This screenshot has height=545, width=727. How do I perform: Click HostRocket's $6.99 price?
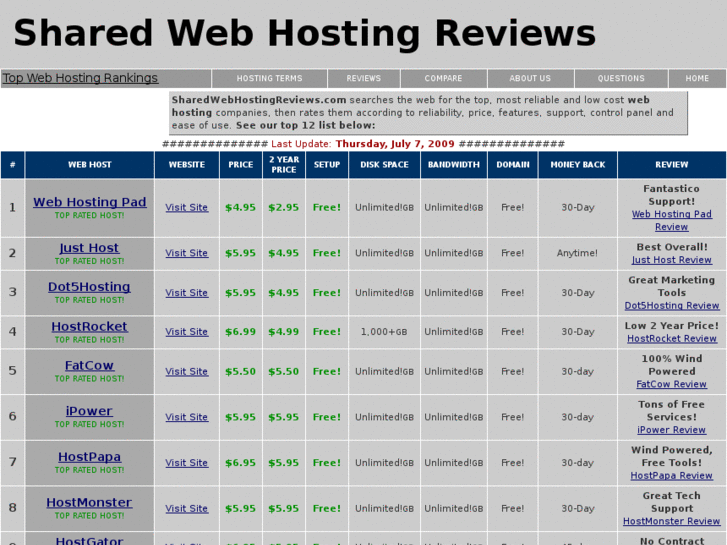[241, 332]
